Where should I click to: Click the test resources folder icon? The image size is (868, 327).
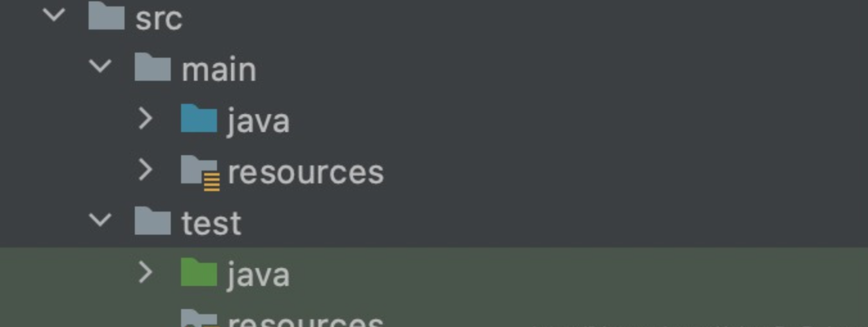(x=199, y=319)
